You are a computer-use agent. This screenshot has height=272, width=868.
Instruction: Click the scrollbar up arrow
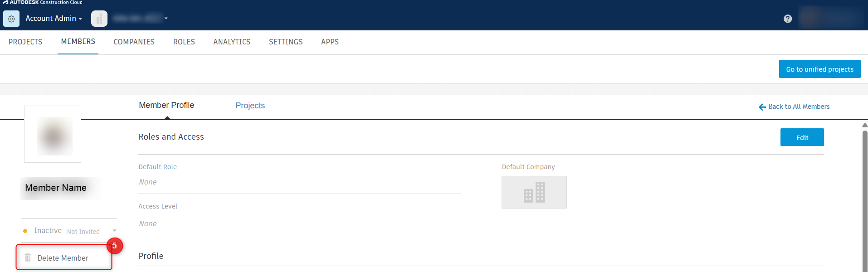pos(865,125)
